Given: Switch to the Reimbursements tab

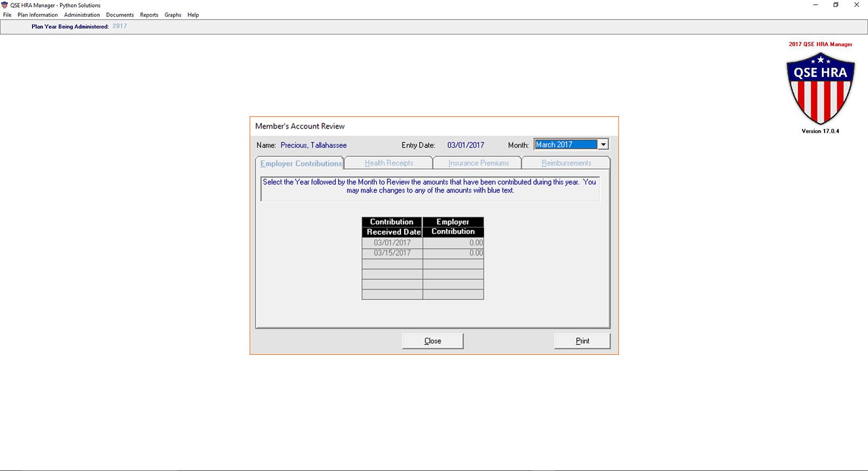Looking at the screenshot, I should pyautogui.click(x=566, y=163).
